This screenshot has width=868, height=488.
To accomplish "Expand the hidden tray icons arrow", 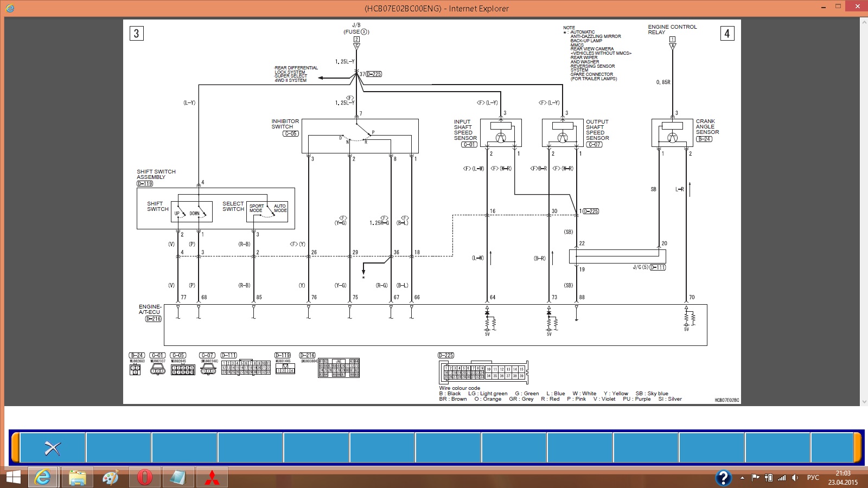I will (x=742, y=478).
